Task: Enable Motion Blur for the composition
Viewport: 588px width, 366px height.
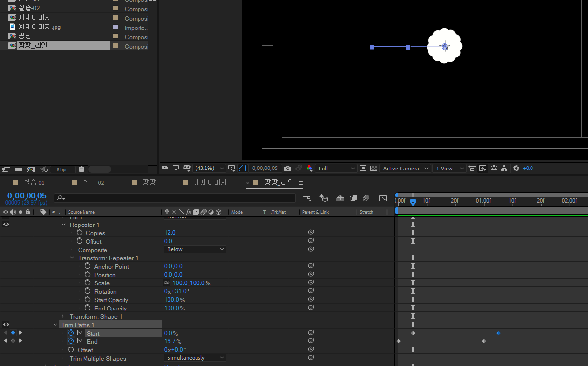Action: [366, 198]
